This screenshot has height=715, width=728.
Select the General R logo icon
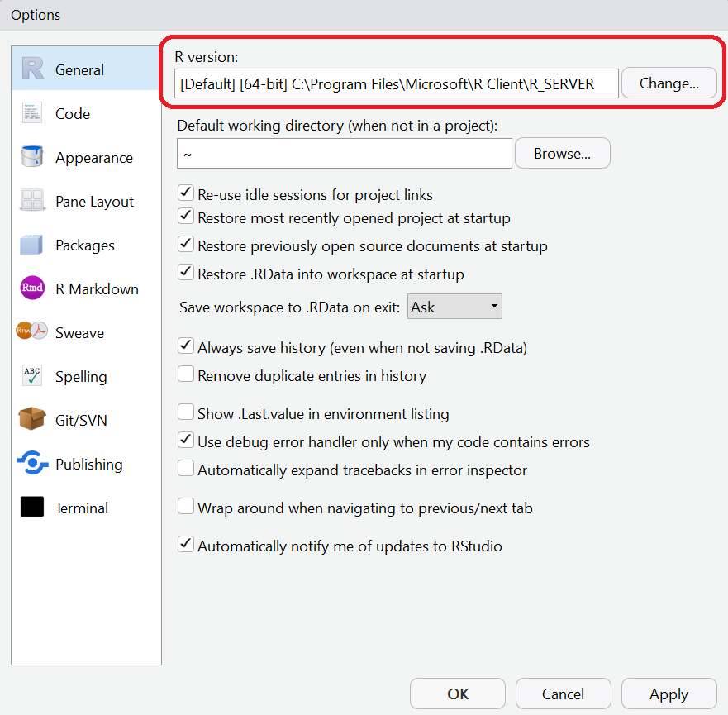[x=32, y=69]
